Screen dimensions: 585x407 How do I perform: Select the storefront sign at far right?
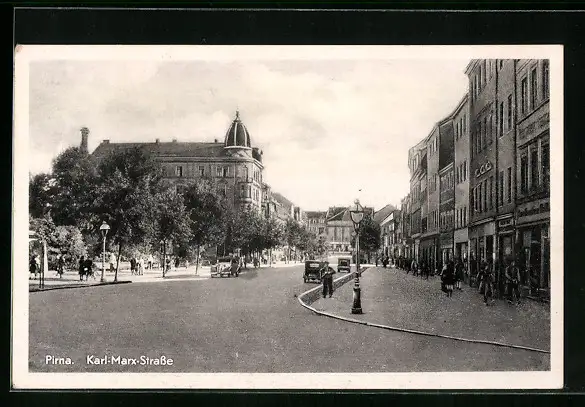533,211
